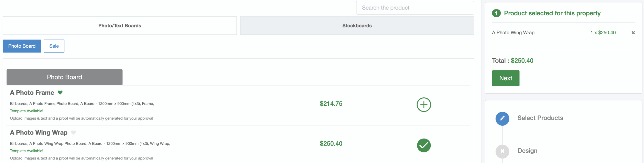Image resolution: width=644 pixels, height=163 pixels.
Task: Add A Photo Frame with plus icon
Action: (424, 105)
